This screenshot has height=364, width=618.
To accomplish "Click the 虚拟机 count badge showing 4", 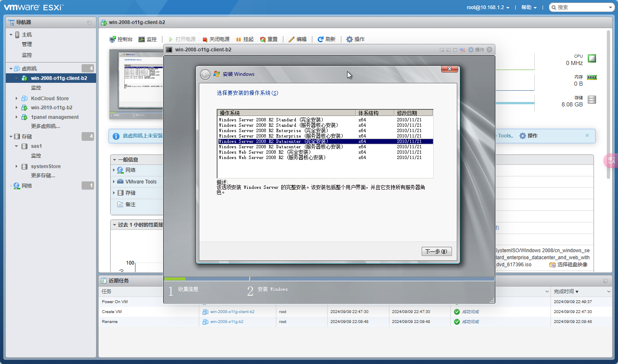I will pos(88,68).
